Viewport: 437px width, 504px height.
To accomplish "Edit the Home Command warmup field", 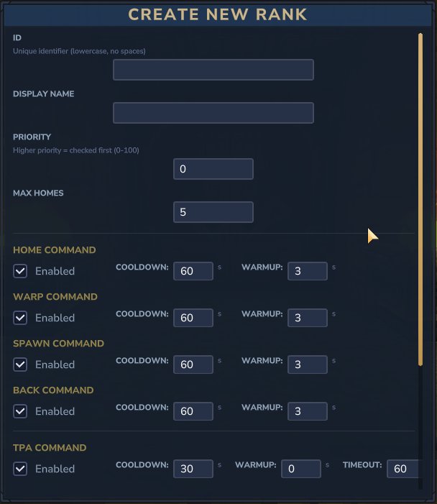I will 308,271.
